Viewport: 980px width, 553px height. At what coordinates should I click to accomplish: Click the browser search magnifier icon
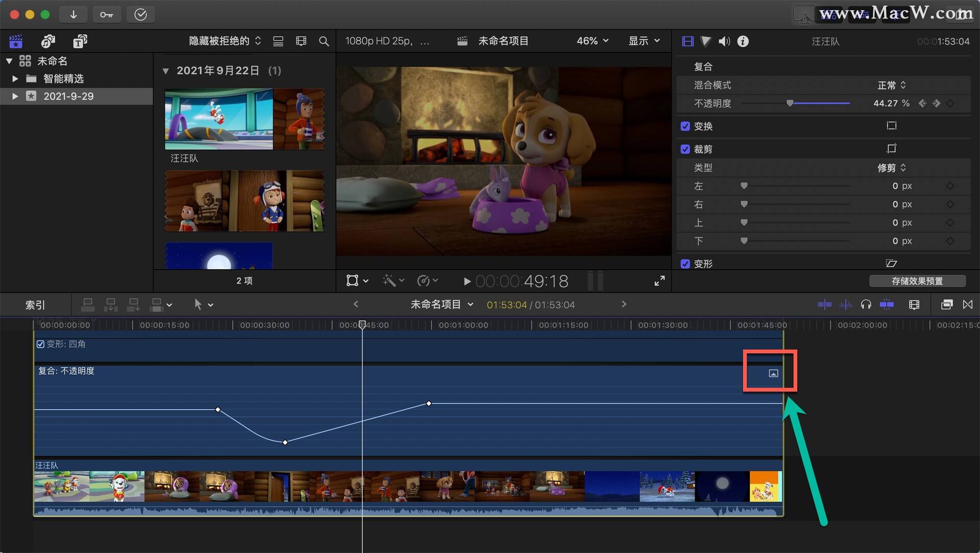coord(324,41)
